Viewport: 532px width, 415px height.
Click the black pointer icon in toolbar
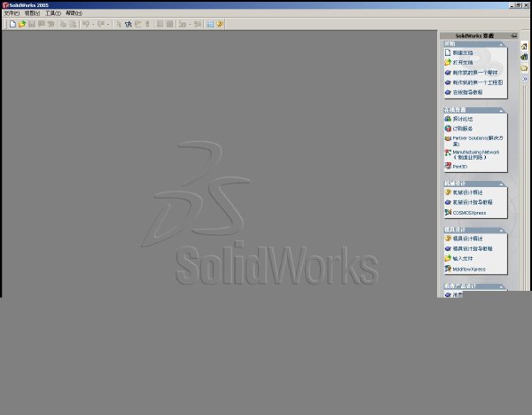128,24
